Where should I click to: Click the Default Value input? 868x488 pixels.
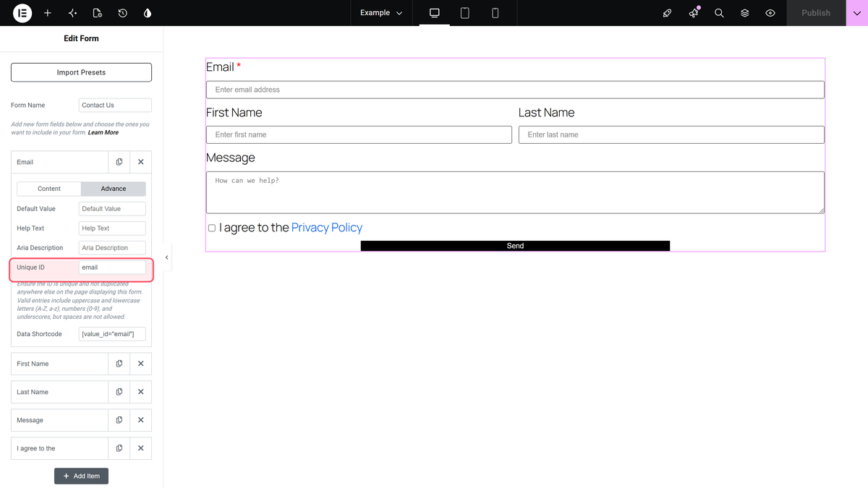click(x=112, y=209)
